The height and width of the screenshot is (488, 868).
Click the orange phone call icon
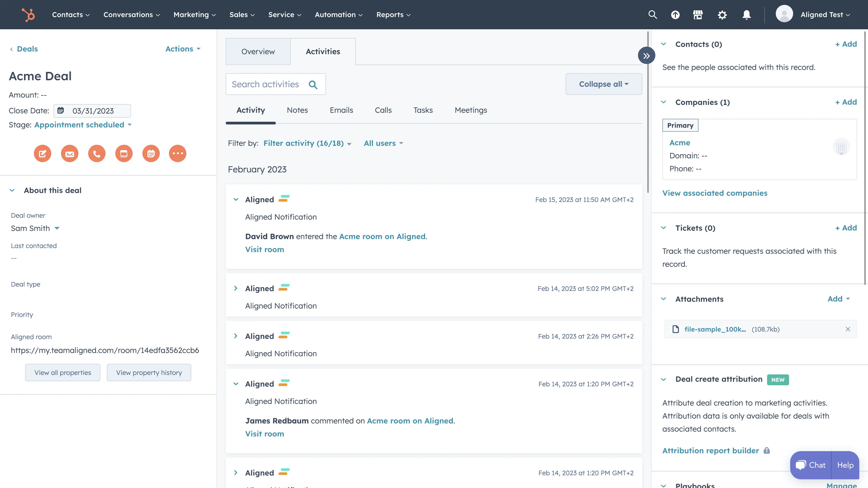click(97, 153)
